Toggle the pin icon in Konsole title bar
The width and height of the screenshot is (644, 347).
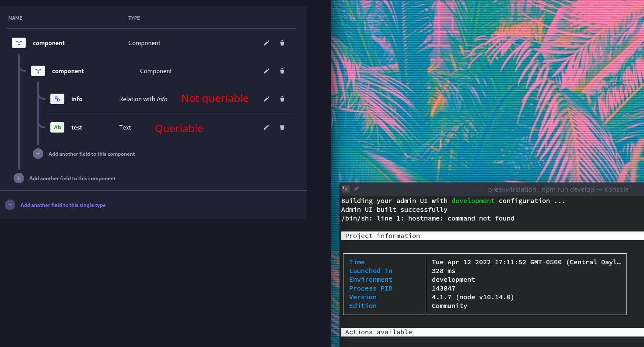point(356,189)
